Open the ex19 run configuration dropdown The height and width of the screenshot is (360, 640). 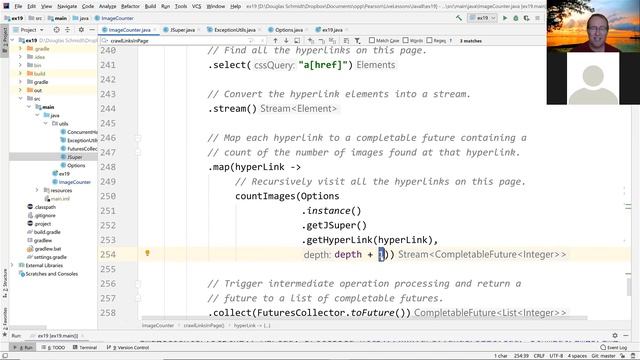pyautogui.click(x=482, y=18)
